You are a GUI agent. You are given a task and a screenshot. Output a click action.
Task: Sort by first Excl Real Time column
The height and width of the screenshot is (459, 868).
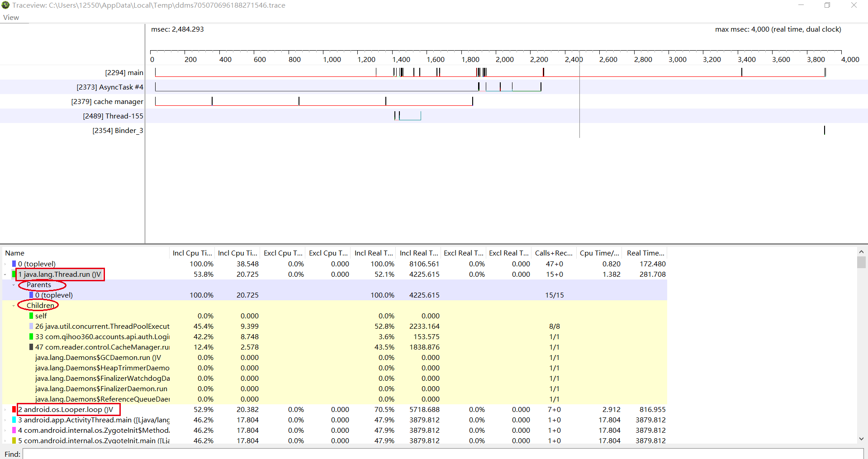(464, 253)
